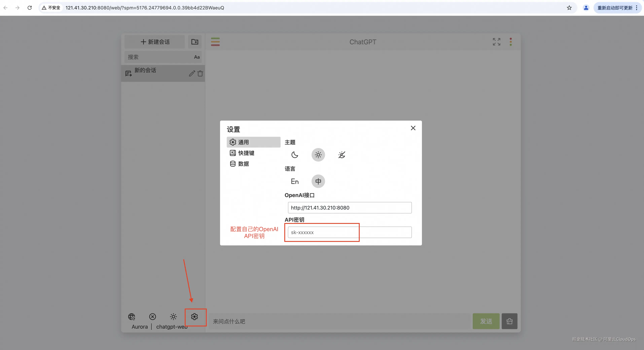Viewport: 644px width, 350px height.
Task: Select the auto system theme option
Action: tap(342, 155)
